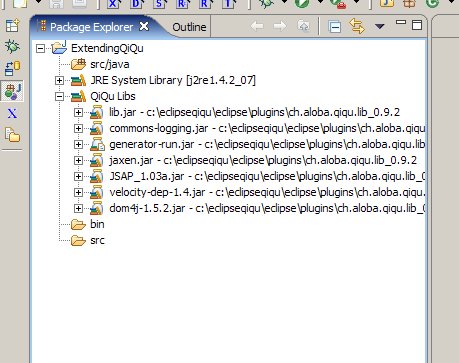Image resolution: width=459 pixels, height=363 pixels.
Task: Collapse the ExtendingQiQu project node
Action: tap(40, 49)
